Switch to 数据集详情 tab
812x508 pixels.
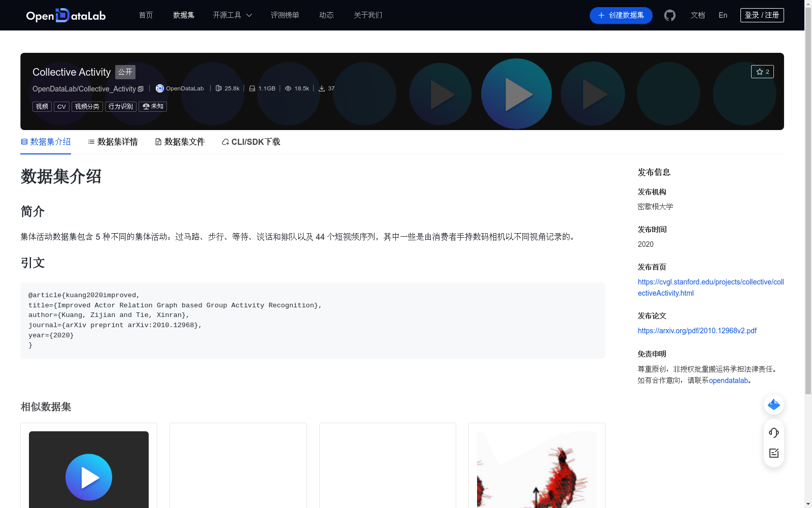(113, 142)
